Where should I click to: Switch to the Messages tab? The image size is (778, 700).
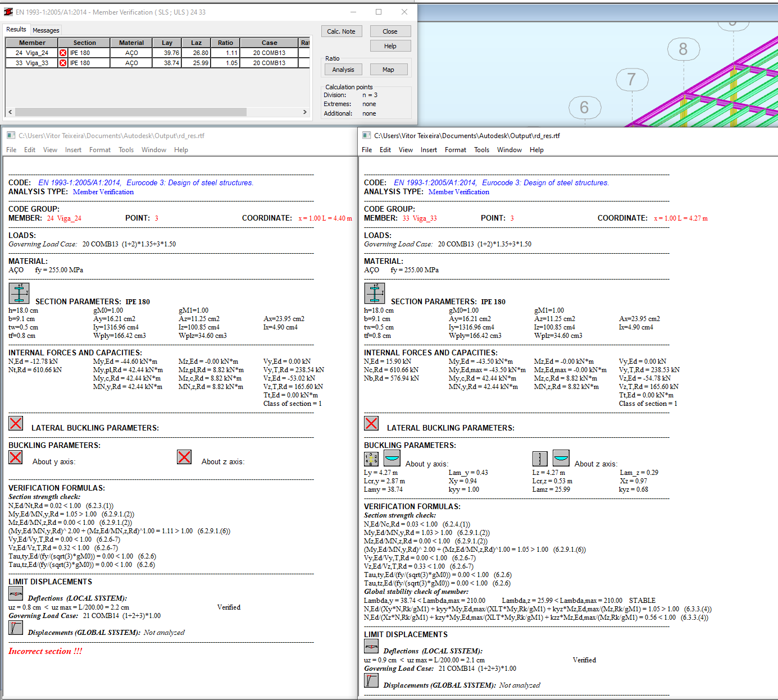[46, 30]
